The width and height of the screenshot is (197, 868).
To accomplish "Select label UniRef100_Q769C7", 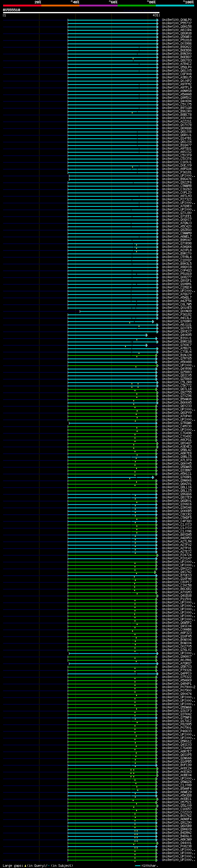I will click(x=177, y=345).
